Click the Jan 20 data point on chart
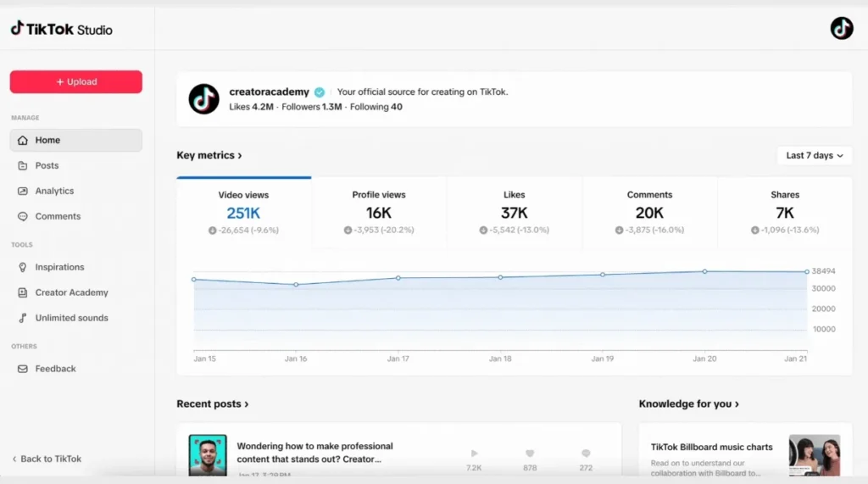868x484 pixels. point(704,271)
